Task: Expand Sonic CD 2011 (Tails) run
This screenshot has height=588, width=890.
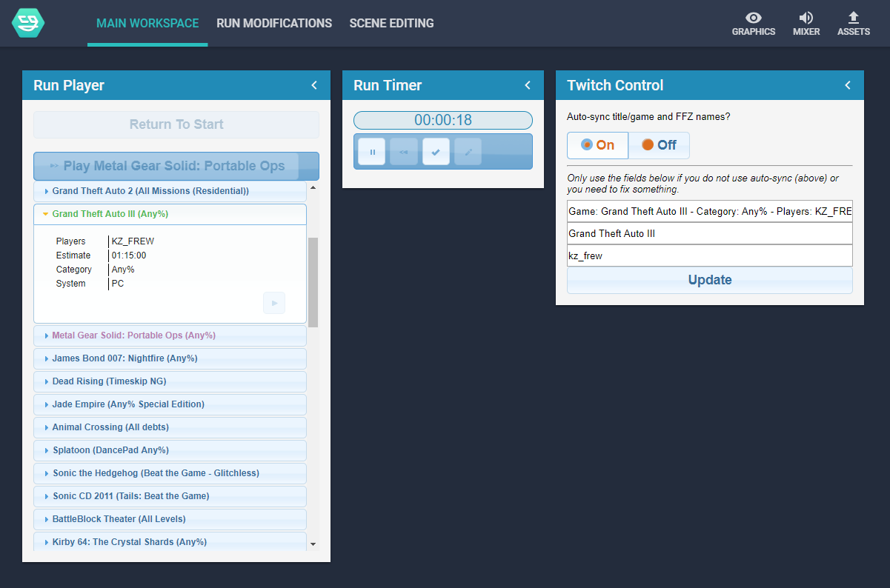Action: pyautogui.click(x=170, y=496)
